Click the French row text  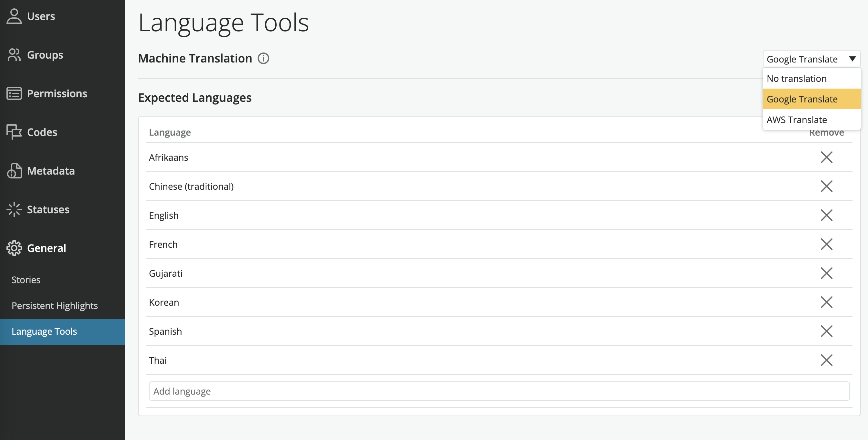point(163,244)
